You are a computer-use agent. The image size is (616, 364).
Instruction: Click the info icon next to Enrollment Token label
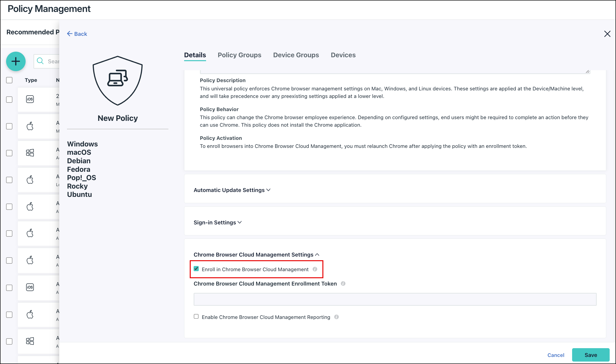(x=343, y=284)
